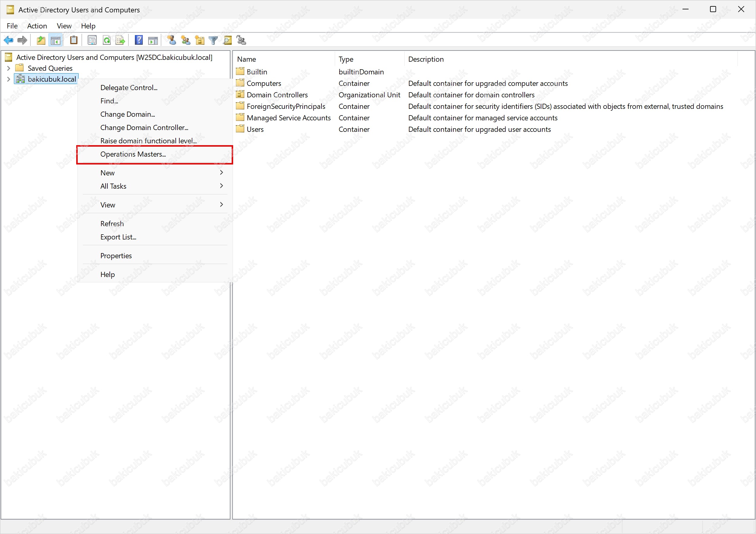This screenshot has width=756, height=534.
Task: Choose Properties from context menu
Action: pos(155,256)
